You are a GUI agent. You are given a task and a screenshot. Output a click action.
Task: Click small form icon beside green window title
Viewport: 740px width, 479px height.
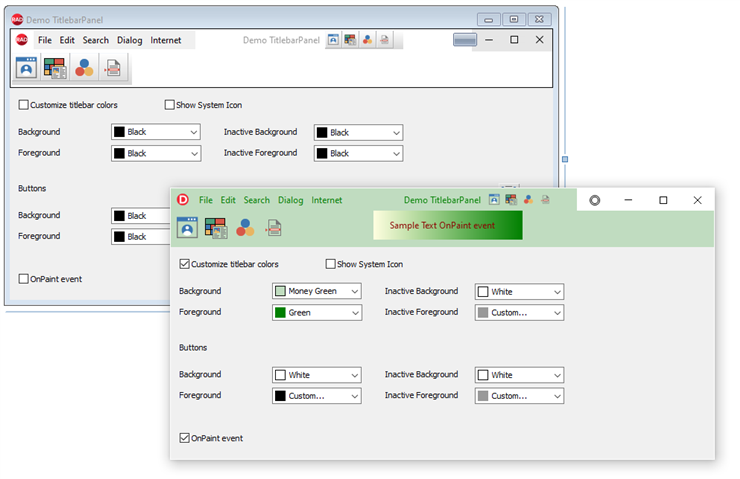point(494,200)
